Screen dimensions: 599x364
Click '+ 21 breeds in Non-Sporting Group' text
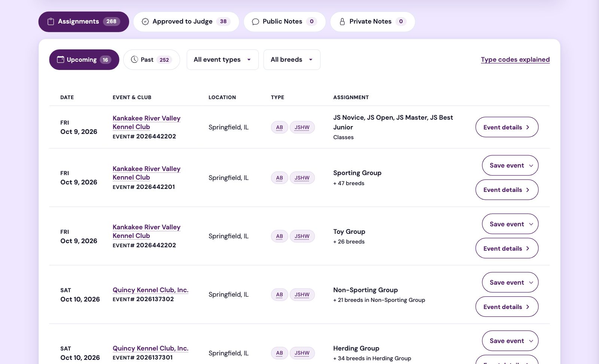[x=379, y=300]
